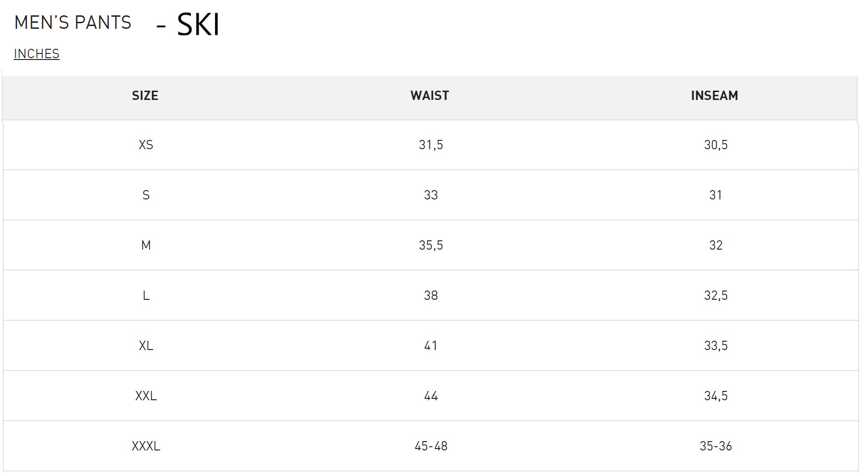Click the WAIST column header
Image resolution: width=868 pixels, height=476 pixels.
click(x=430, y=96)
